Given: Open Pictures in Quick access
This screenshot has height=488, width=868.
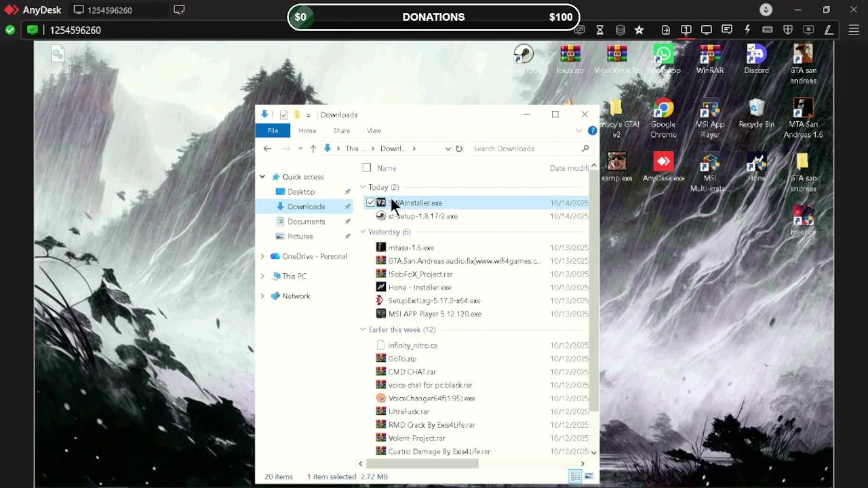Looking at the screenshot, I should click(300, 237).
